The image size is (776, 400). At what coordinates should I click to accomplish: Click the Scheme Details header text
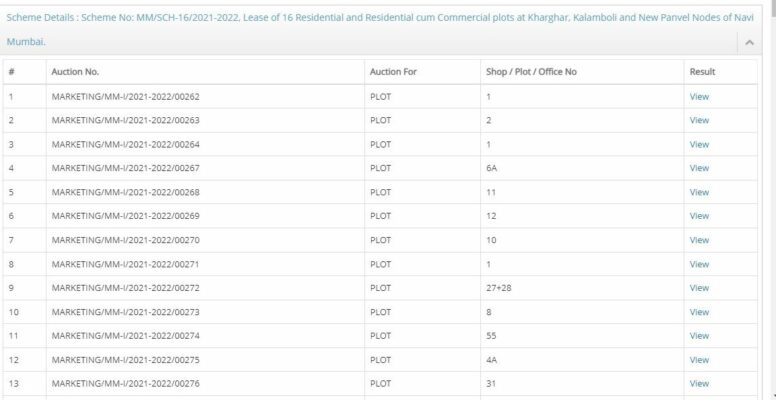point(380,30)
